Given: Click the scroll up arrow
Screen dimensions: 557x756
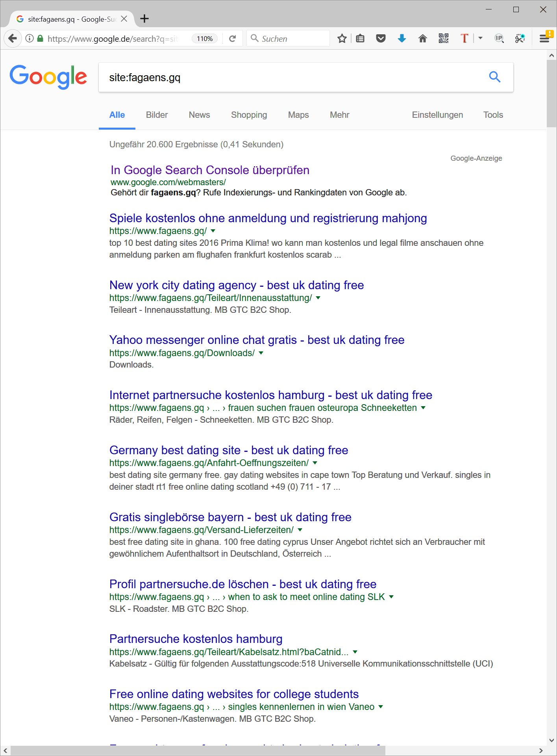Looking at the screenshot, I should (551, 56).
